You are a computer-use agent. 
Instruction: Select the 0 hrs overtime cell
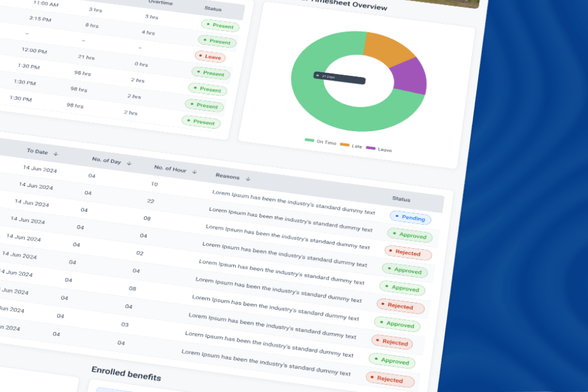click(x=141, y=64)
